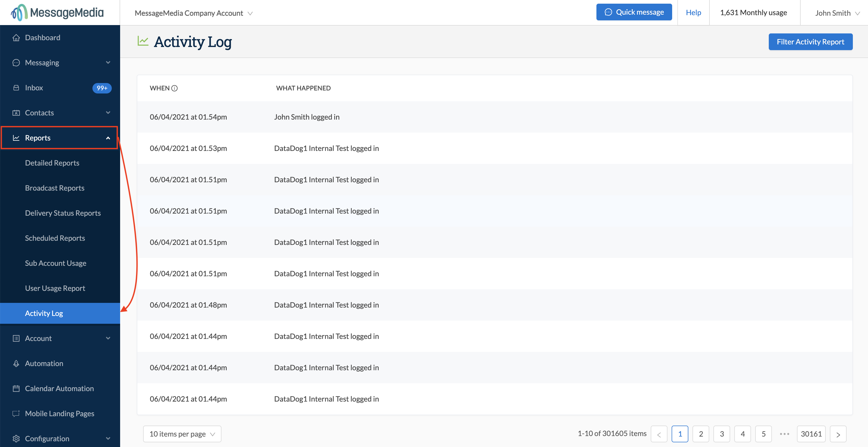868x447 pixels.
Task: Open the Account section chevron
Action: click(x=108, y=338)
